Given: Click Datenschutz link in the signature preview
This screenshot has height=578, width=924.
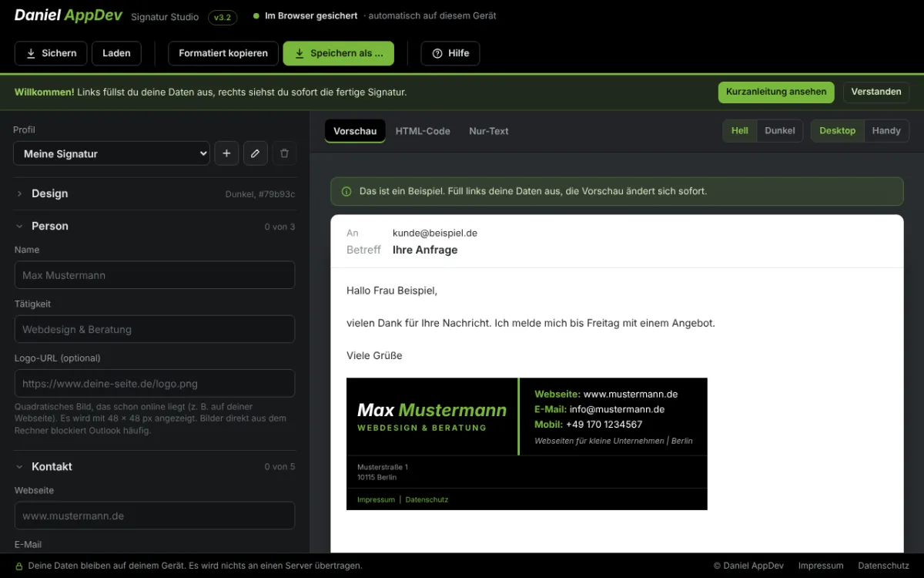Looking at the screenshot, I should 427,499.
